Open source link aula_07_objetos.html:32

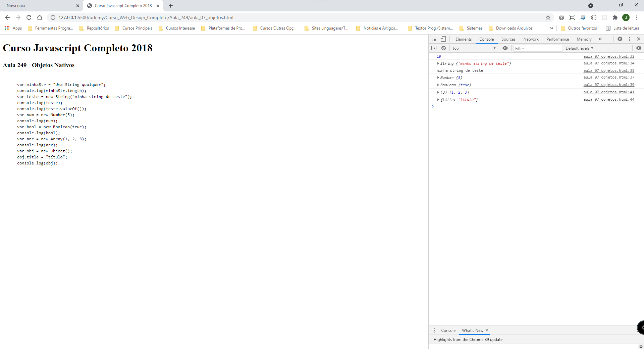(609, 56)
